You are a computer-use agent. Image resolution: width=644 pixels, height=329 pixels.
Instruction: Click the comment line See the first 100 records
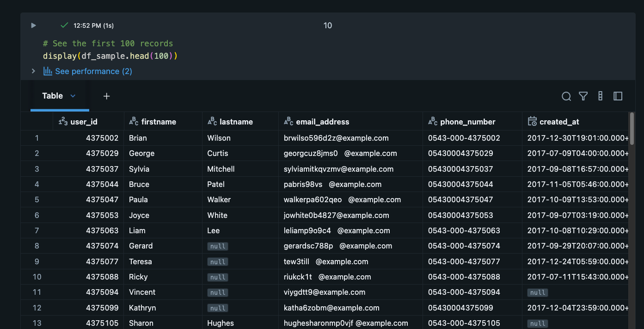pyautogui.click(x=108, y=43)
